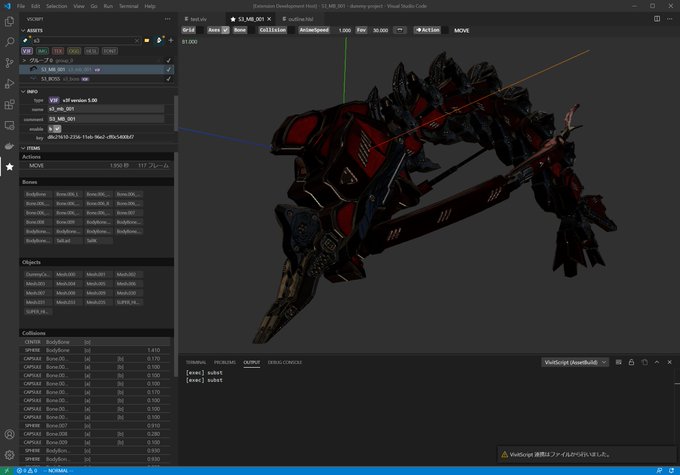Toggle the enable checkbox in INFO
680x475 pixels.
(58, 129)
